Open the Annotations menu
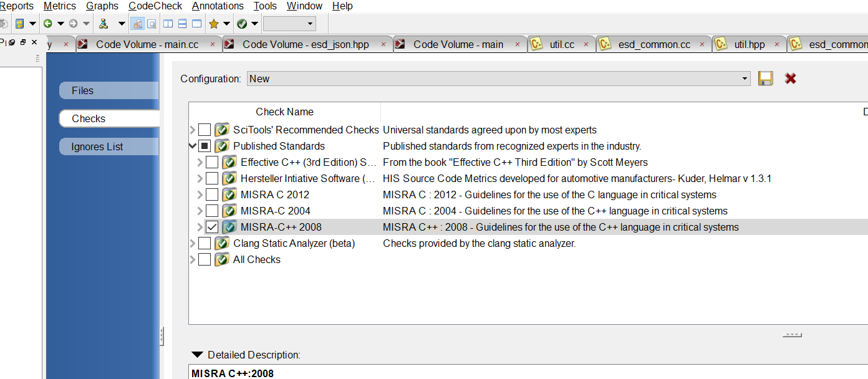The image size is (868, 379). coord(218,6)
